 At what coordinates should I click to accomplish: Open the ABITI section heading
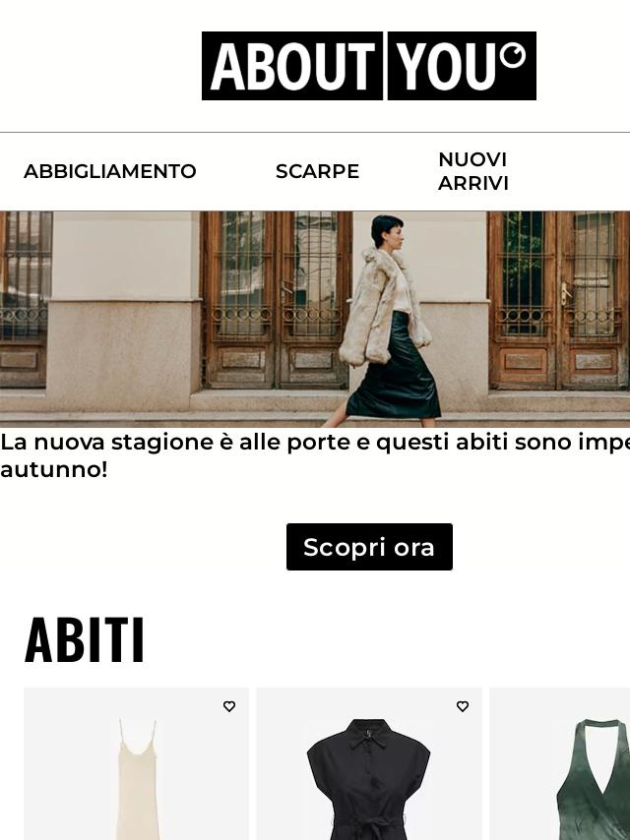tap(85, 640)
